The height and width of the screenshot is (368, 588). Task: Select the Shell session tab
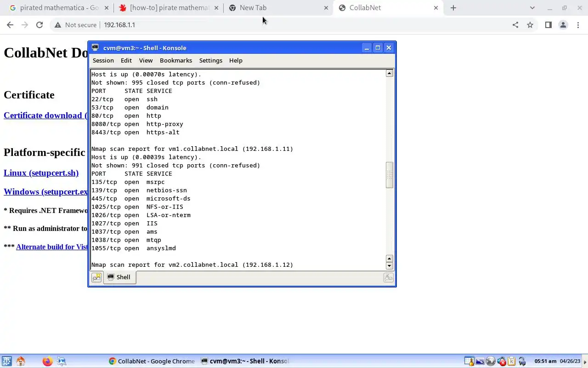(119, 277)
